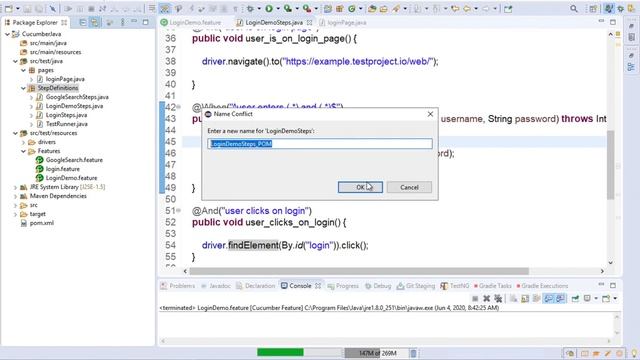Collapse the src/test/java folder
The image size is (640, 360).
(x=15, y=61)
